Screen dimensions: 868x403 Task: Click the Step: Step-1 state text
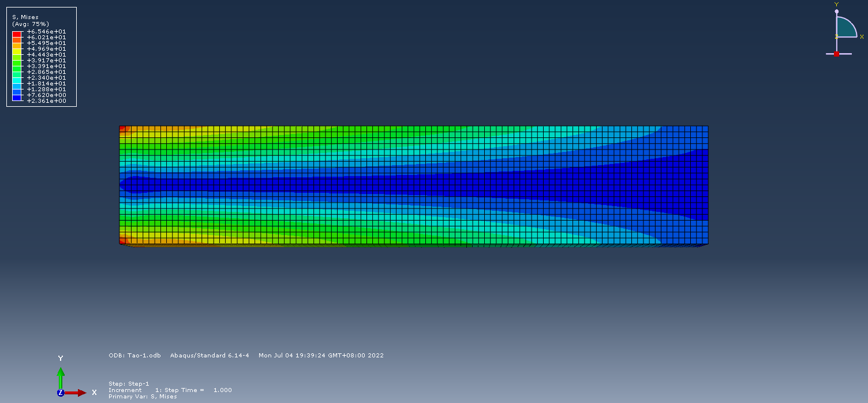click(x=129, y=384)
